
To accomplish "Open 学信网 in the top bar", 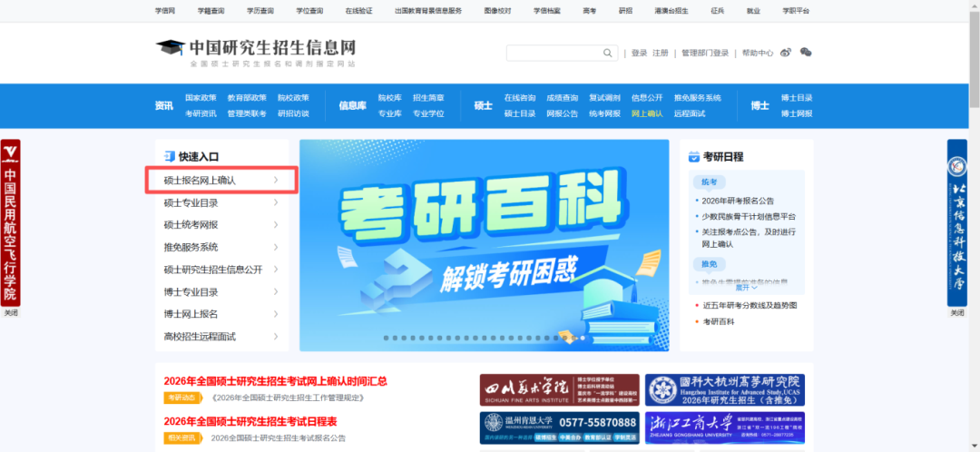I will coord(165,11).
